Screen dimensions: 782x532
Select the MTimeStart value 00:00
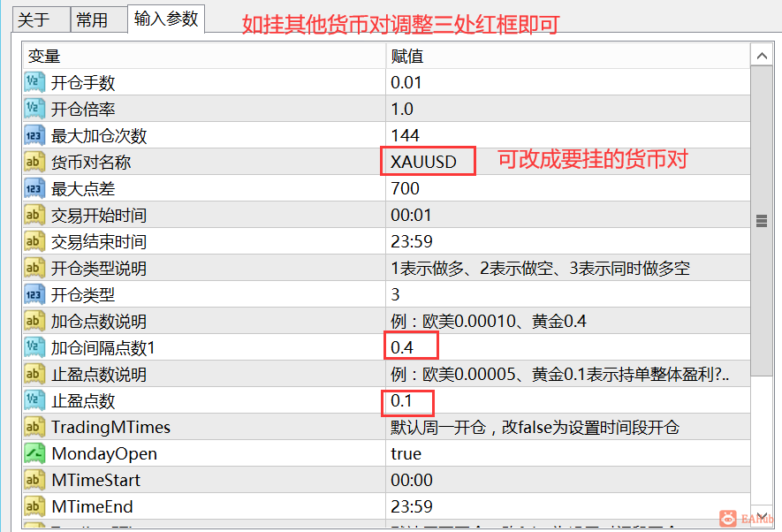tap(567, 480)
